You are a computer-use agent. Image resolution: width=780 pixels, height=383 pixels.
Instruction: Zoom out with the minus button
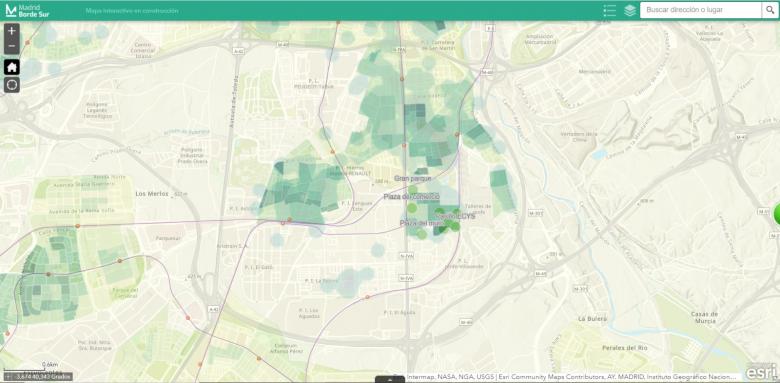pos(12,46)
